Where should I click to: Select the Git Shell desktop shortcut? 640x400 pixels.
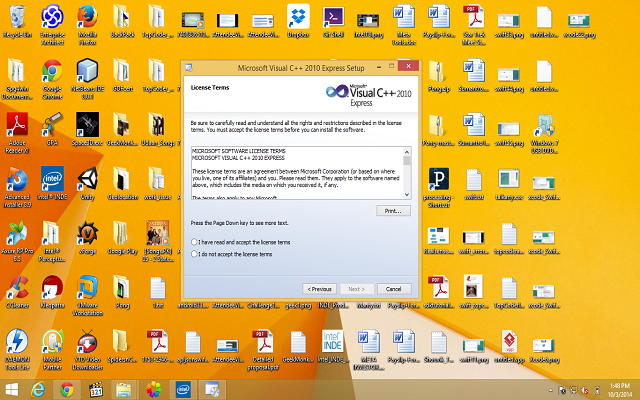click(333, 21)
